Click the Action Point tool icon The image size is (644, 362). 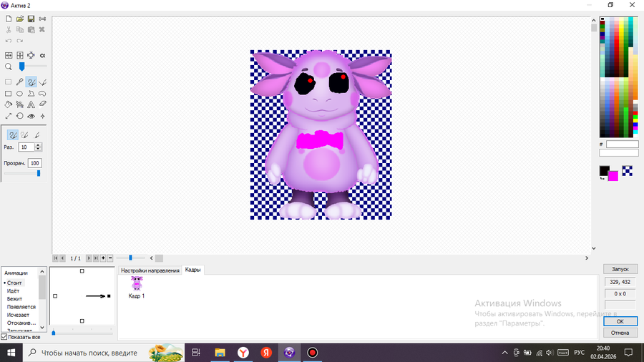(42, 116)
